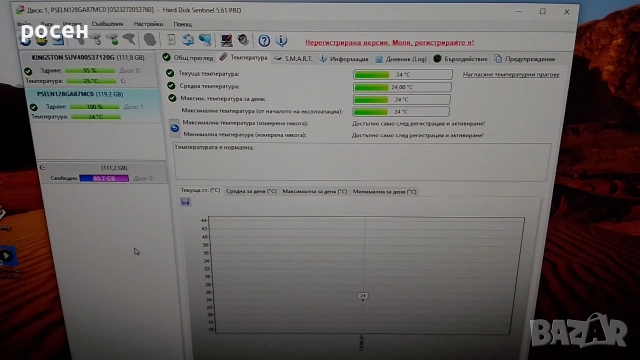The width and height of the screenshot is (640, 360).
Task: Switch to Максимална за деня (°C) graph tab
Action: coord(315,191)
